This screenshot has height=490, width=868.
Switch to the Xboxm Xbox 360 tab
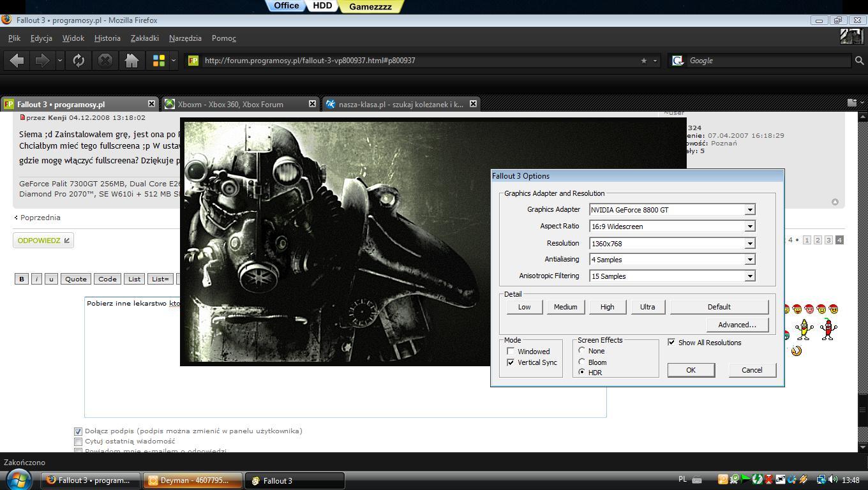[x=240, y=103]
